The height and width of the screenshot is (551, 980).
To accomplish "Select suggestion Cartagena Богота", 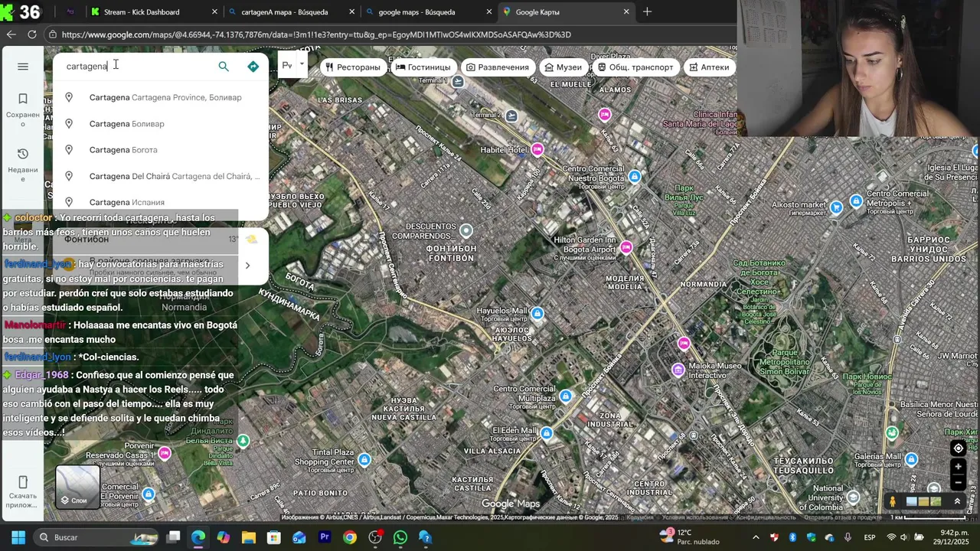I will [x=161, y=150].
